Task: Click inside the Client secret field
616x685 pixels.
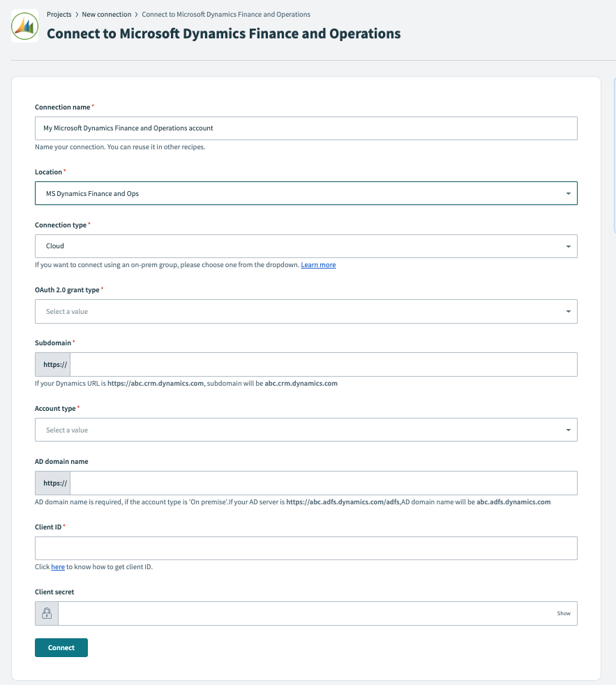Action: [x=306, y=613]
